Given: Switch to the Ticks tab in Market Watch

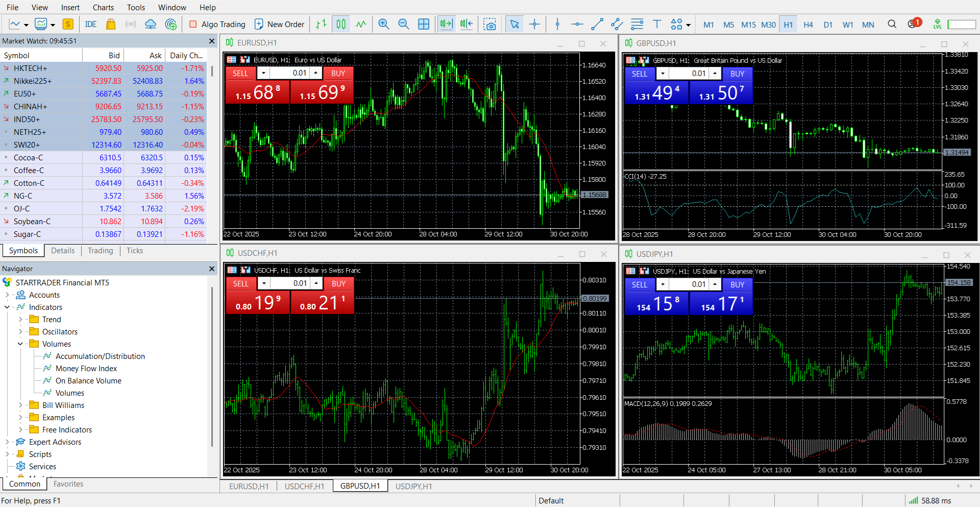Looking at the screenshot, I should 135,251.
